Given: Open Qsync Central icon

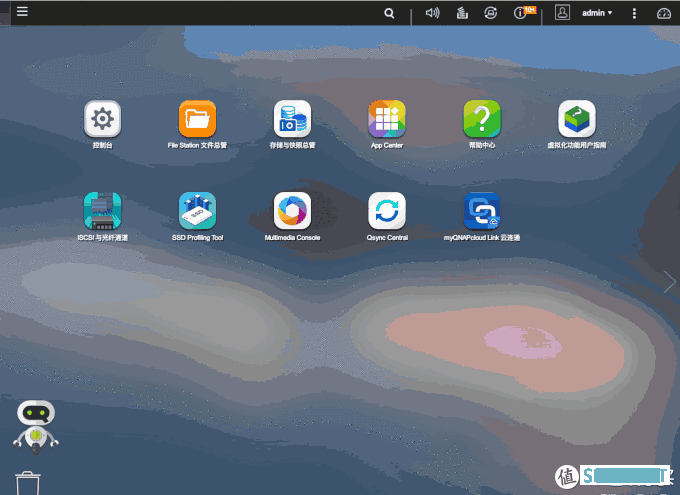Looking at the screenshot, I should pyautogui.click(x=387, y=211).
